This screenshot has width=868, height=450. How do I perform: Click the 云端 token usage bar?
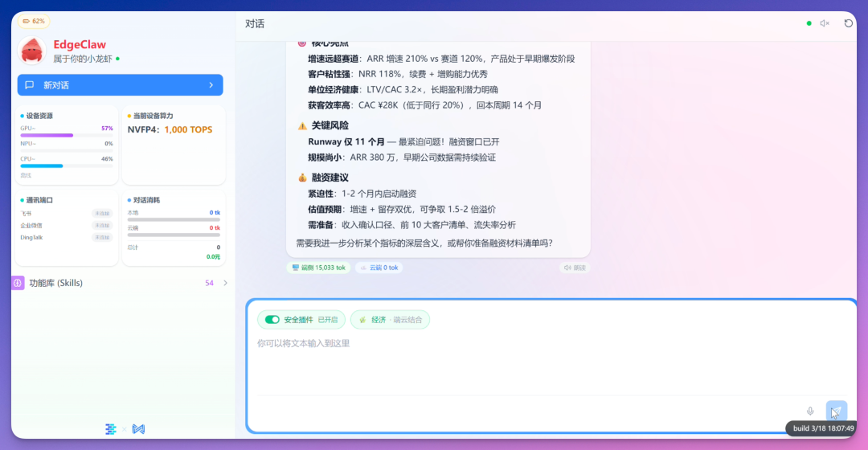tap(174, 235)
